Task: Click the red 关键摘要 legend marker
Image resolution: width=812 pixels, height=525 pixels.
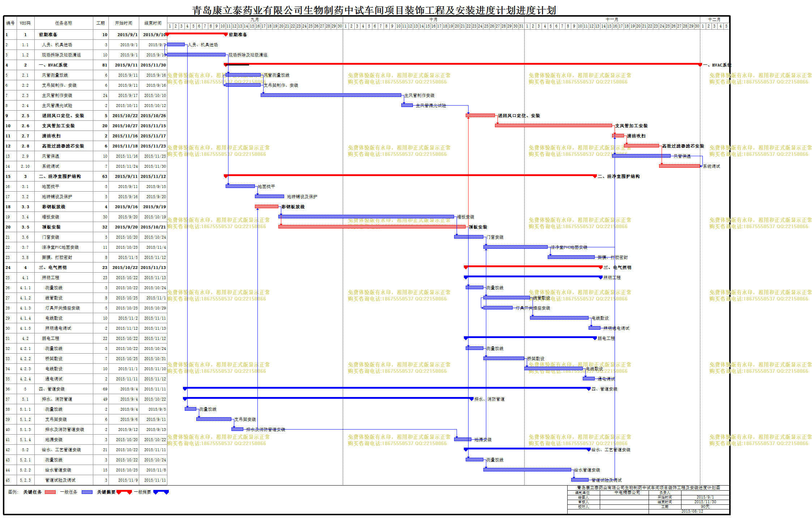Action: [x=124, y=492]
